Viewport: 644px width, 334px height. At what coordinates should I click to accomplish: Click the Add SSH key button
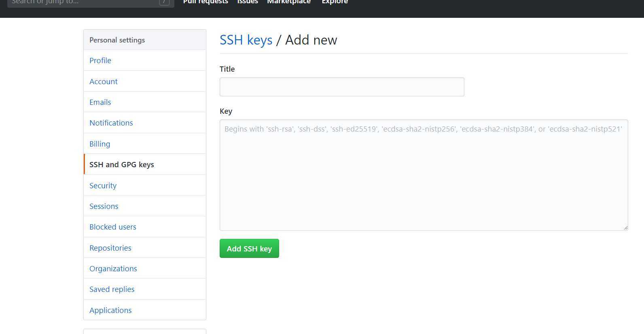pos(249,248)
